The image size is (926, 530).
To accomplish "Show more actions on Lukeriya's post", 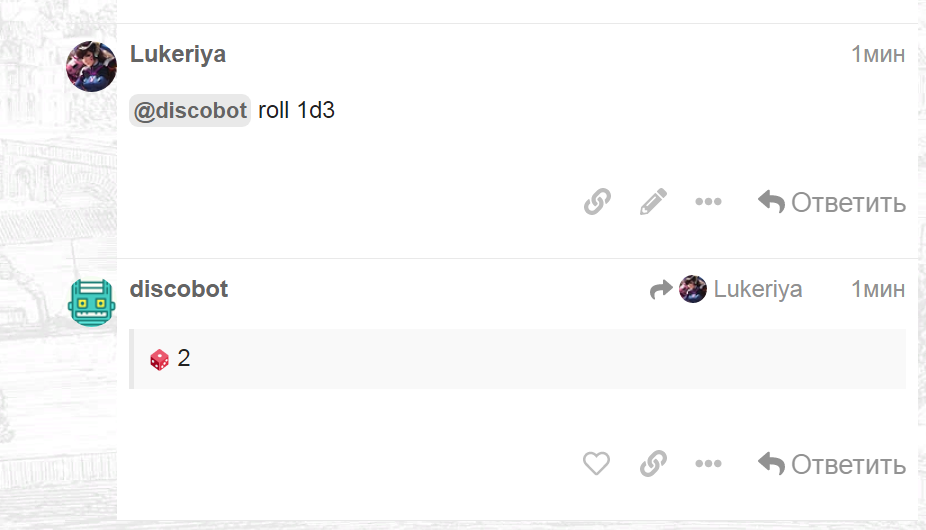I will 708,202.
